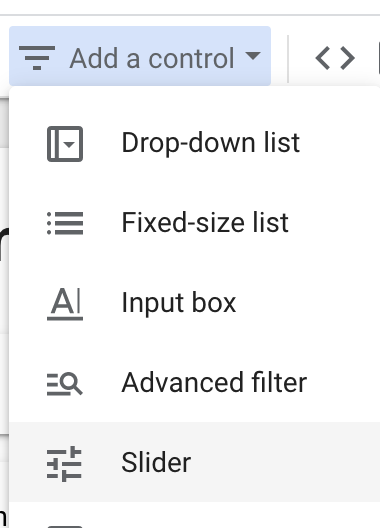Select Advanced filter from the control menu

tap(194, 382)
